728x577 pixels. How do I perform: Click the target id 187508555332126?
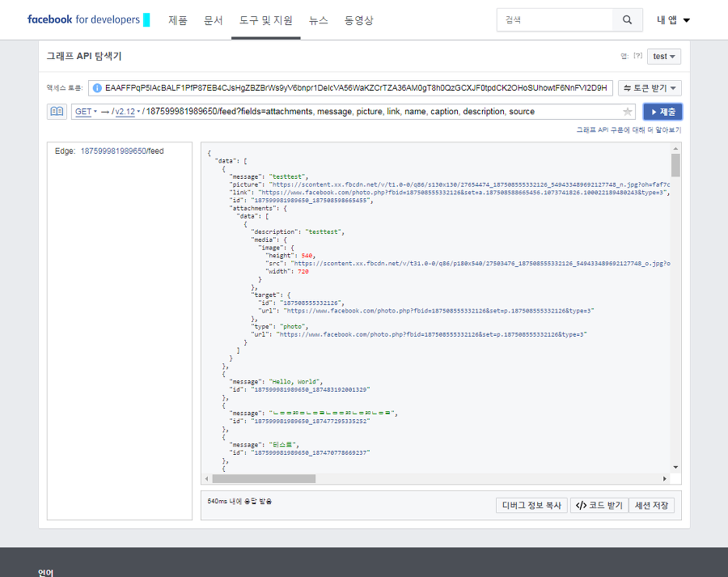310,303
